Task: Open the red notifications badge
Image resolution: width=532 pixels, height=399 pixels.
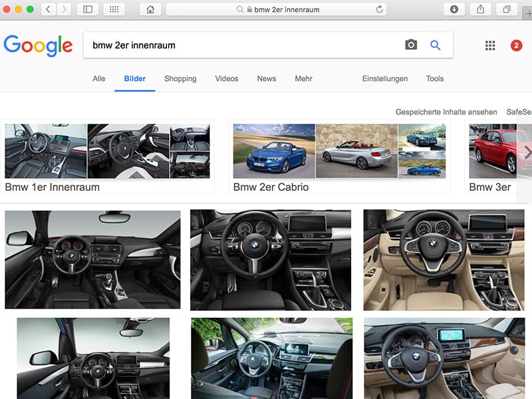Action: coord(516,45)
